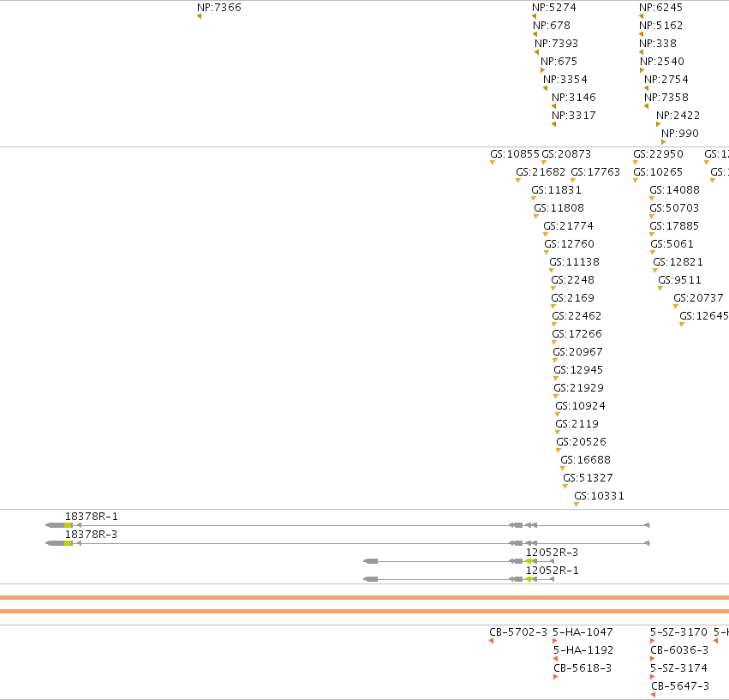Select NP:7393 insertion marker label
729x700 pixels.
[556, 44]
